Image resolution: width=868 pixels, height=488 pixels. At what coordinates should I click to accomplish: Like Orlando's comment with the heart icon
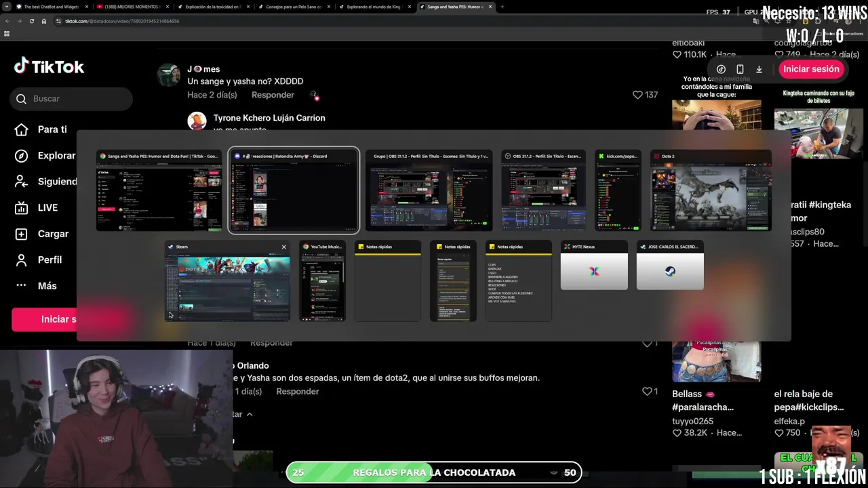[647, 391]
